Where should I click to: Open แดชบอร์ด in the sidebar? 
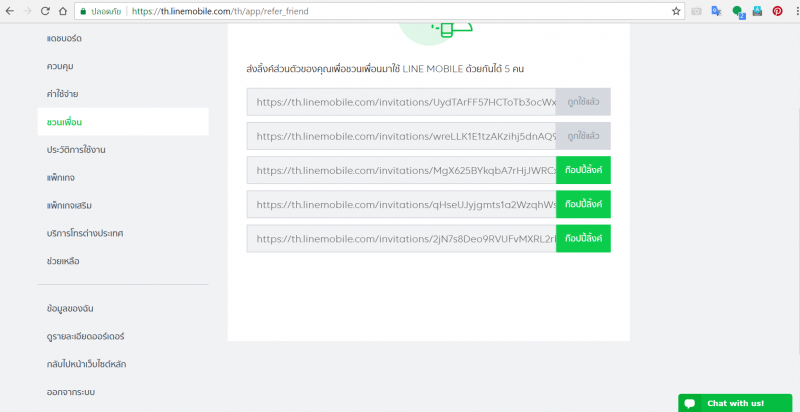[x=64, y=39]
